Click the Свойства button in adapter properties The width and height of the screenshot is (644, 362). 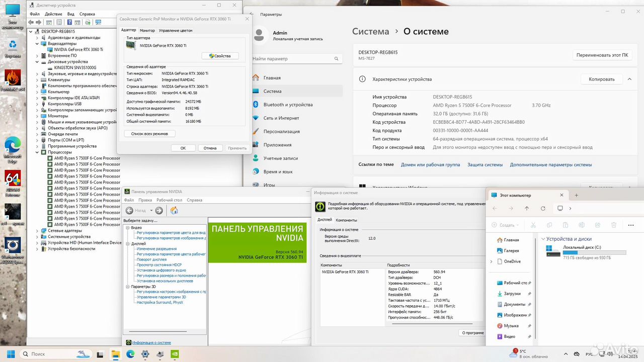point(220,56)
